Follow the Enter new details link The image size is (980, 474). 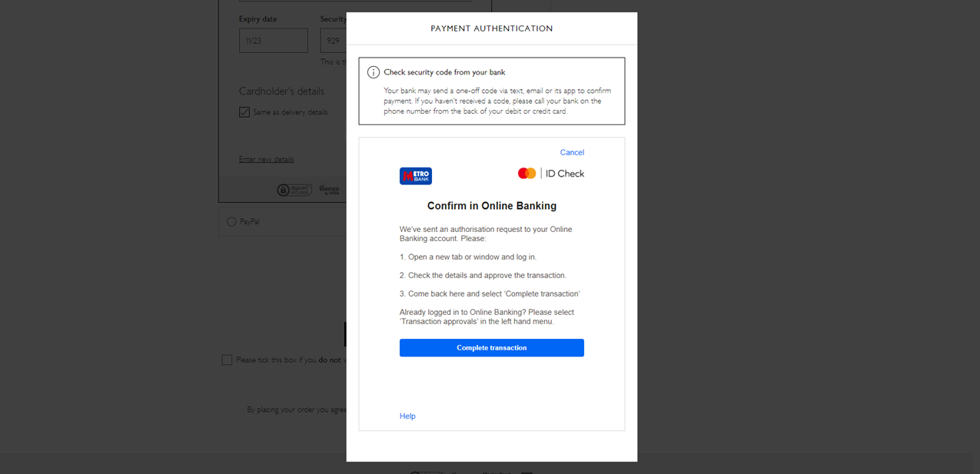pyautogui.click(x=266, y=159)
